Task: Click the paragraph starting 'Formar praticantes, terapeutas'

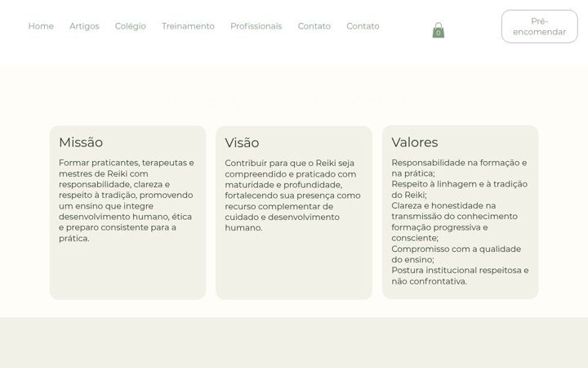Action: point(127,200)
